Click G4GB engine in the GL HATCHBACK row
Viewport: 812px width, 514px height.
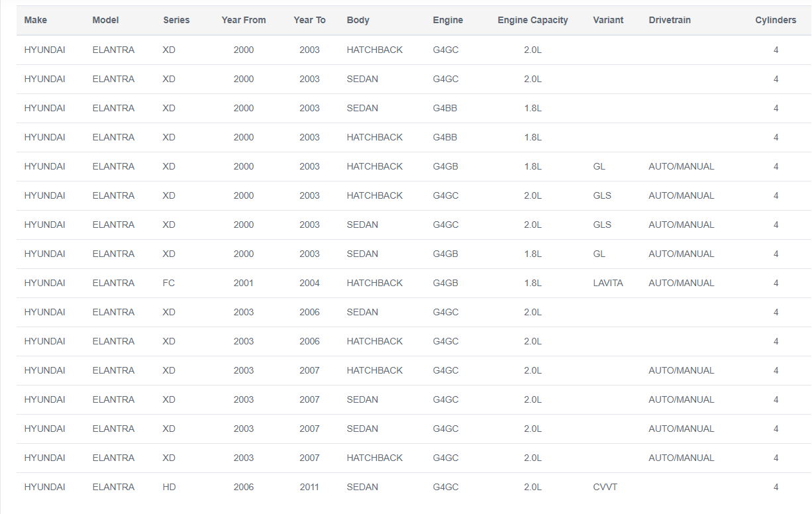coord(446,166)
